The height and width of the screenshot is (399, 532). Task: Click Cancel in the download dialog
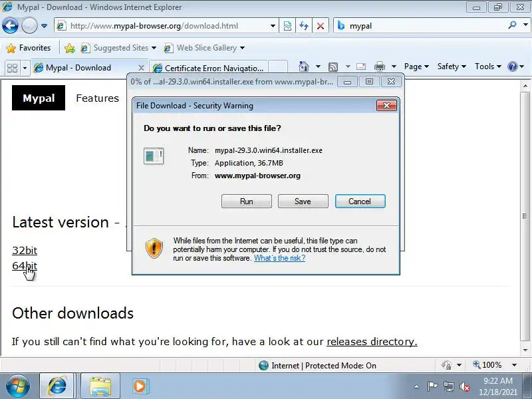(x=360, y=201)
